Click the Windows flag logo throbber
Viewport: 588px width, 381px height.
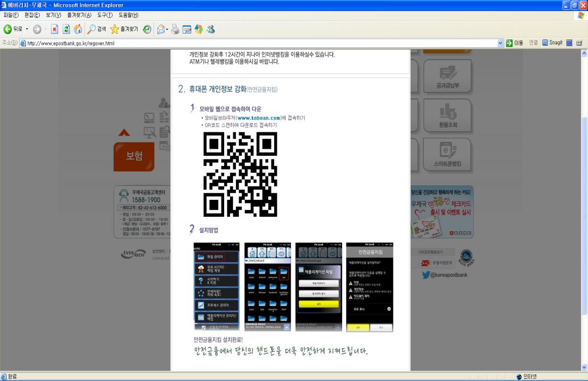point(581,15)
